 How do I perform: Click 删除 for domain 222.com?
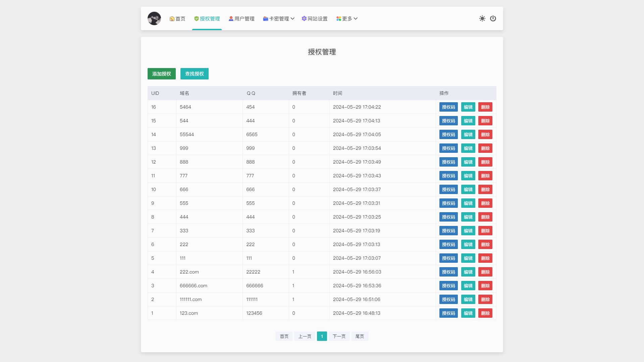[485, 272]
